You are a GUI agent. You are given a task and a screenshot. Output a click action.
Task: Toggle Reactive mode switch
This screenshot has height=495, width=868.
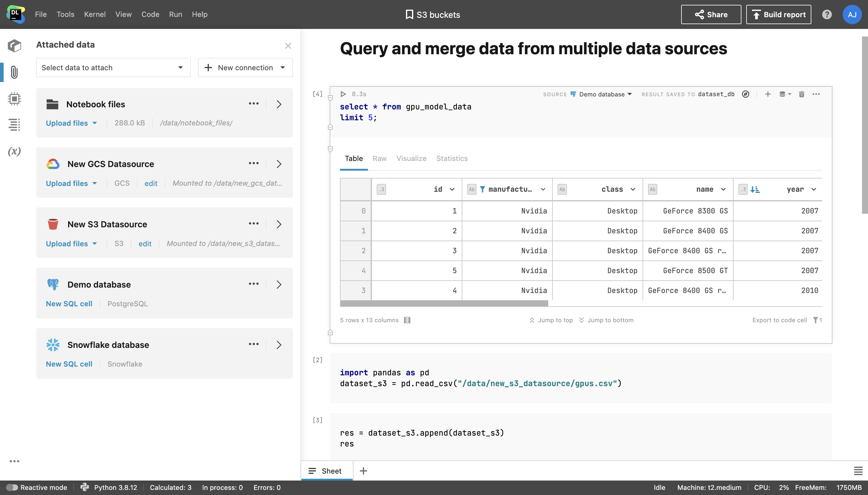click(12, 487)
